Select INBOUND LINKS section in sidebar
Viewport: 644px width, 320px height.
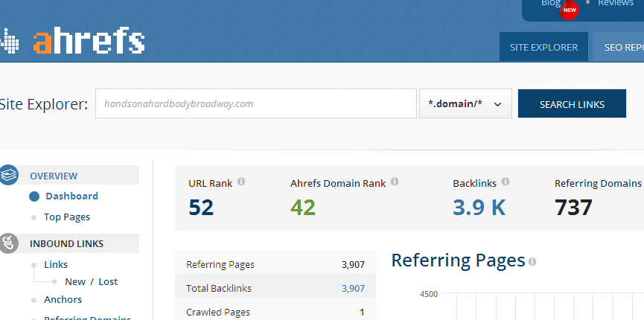click(66, 243)
